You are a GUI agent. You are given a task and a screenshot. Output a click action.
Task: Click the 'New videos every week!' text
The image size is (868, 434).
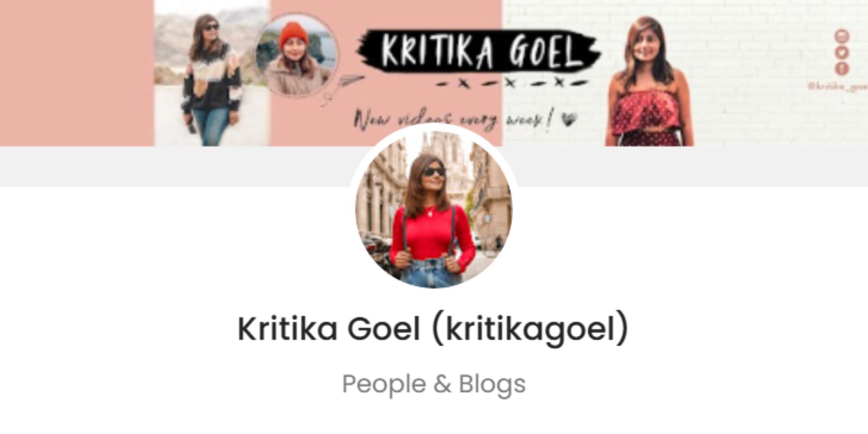pos(453,119)
